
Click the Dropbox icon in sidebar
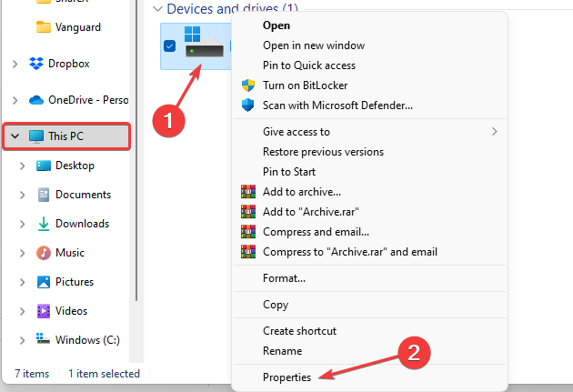coord(36,64)
